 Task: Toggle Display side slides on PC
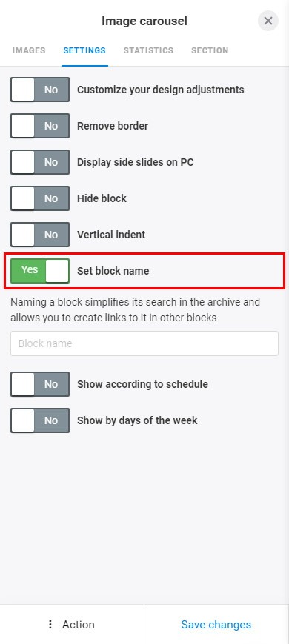pos(40,162)
